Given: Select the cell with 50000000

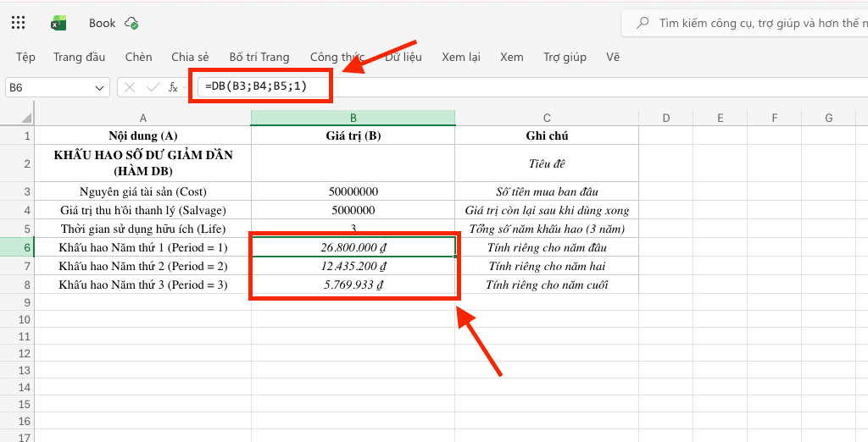Looking at the screenshot, I should click(353, 191).
